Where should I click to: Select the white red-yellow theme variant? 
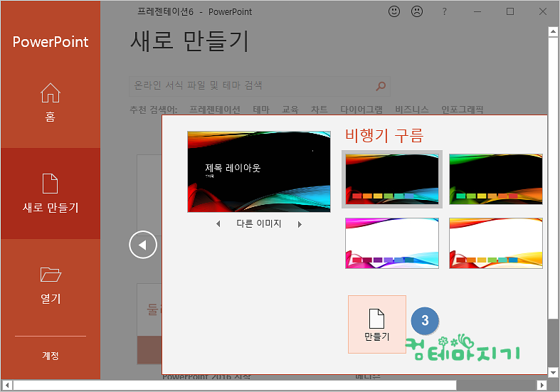click(496, 243)
